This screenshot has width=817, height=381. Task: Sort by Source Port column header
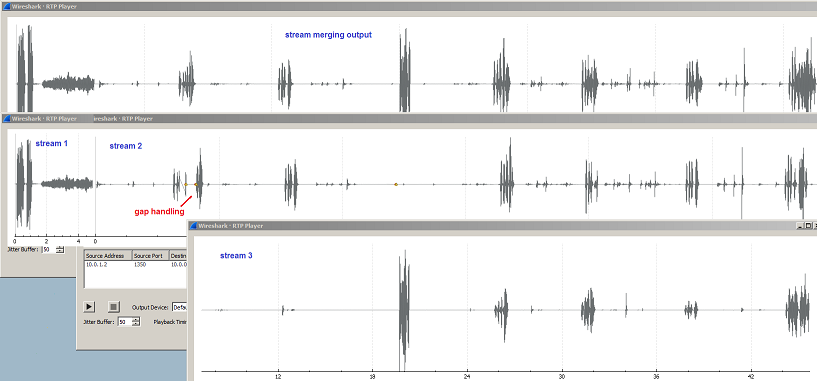[x=150, y=256]
